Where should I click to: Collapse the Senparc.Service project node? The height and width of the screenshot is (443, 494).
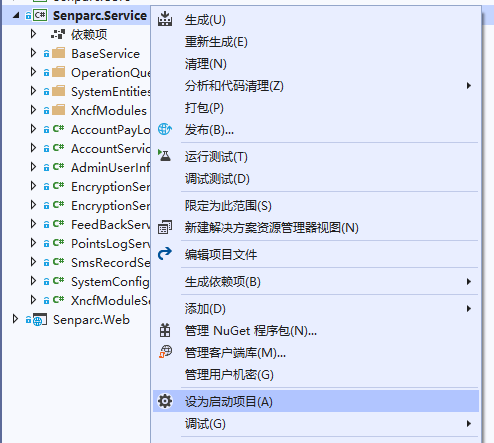(16, 15)
